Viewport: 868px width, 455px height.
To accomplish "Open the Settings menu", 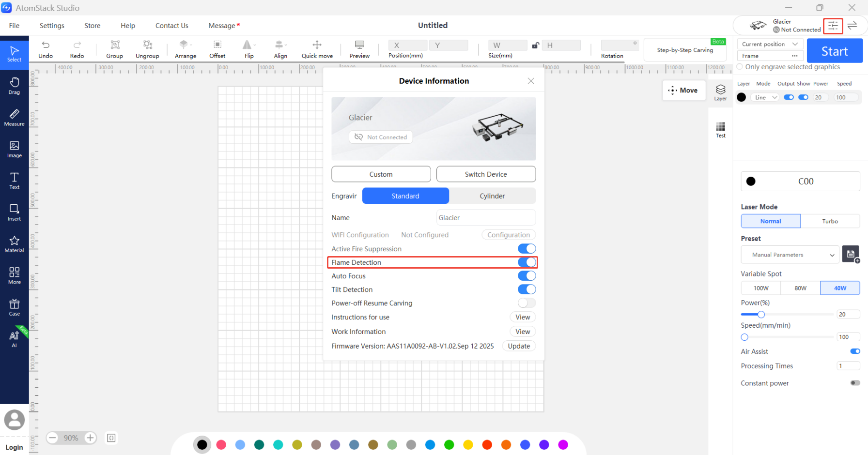I will tap(52, 26).
